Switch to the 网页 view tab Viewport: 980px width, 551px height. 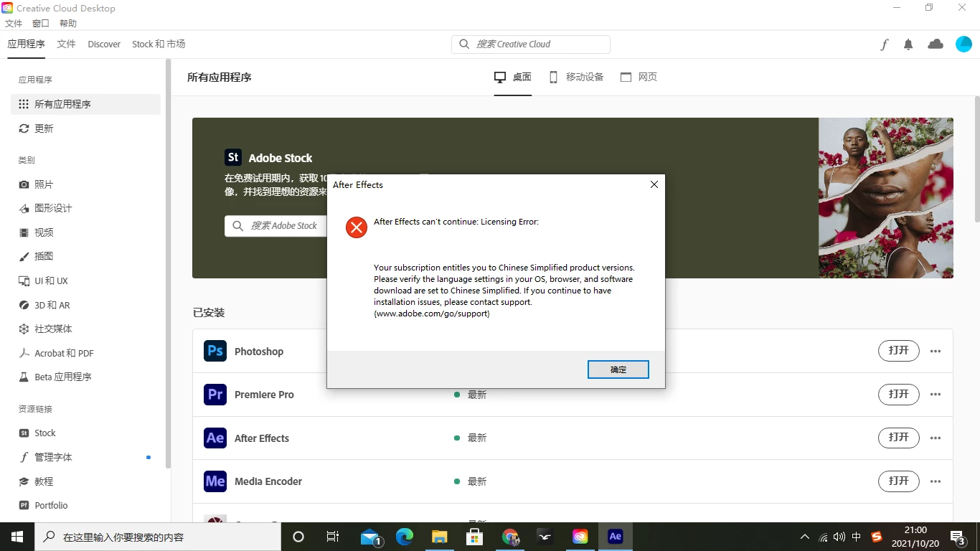[639, 77]
